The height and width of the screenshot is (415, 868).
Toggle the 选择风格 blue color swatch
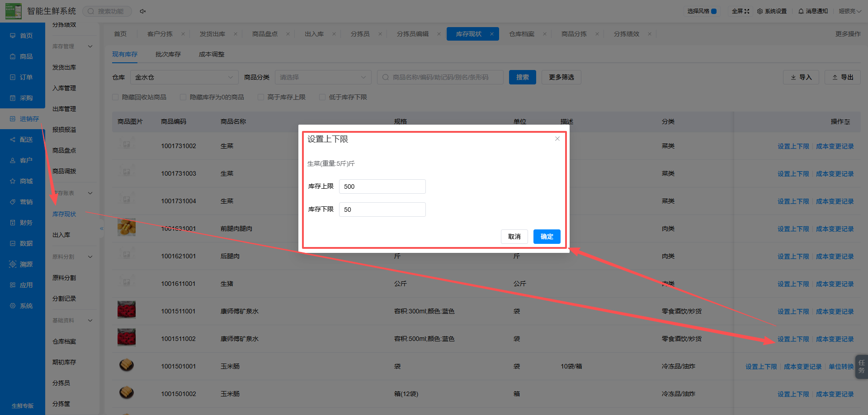click(714, 11)
